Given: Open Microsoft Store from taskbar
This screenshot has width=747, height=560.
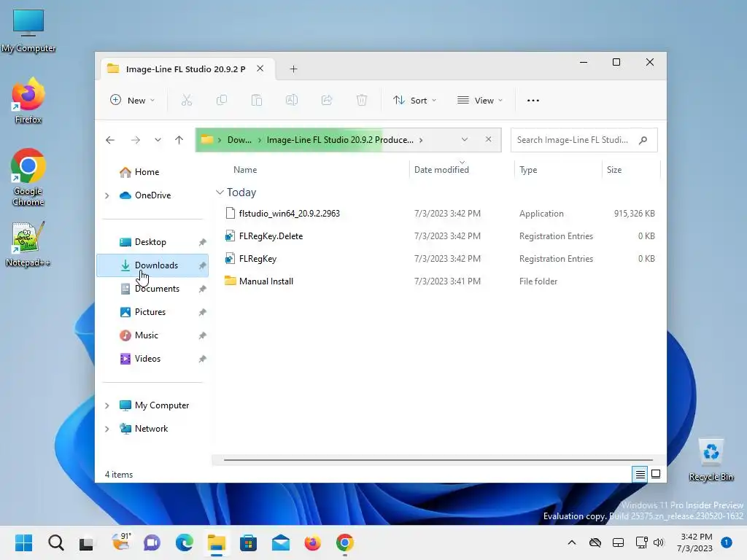Looking at the screenshot, I should point(248,542).
